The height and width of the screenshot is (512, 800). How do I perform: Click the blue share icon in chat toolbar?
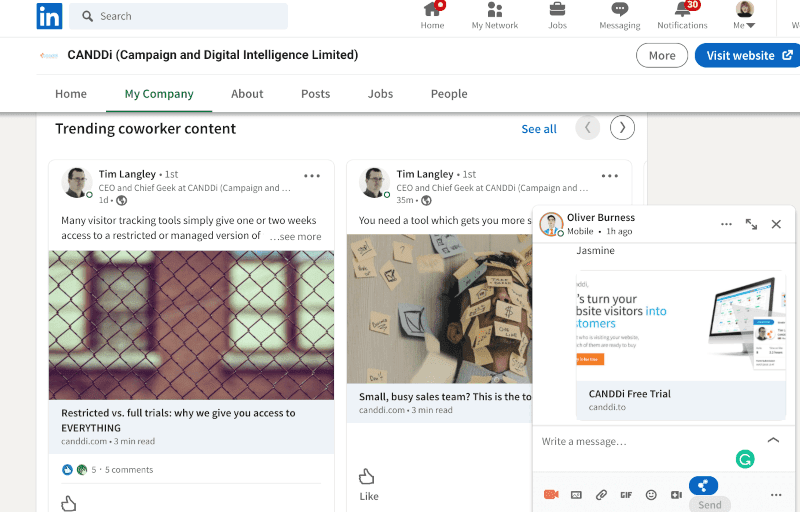(703, 485)
